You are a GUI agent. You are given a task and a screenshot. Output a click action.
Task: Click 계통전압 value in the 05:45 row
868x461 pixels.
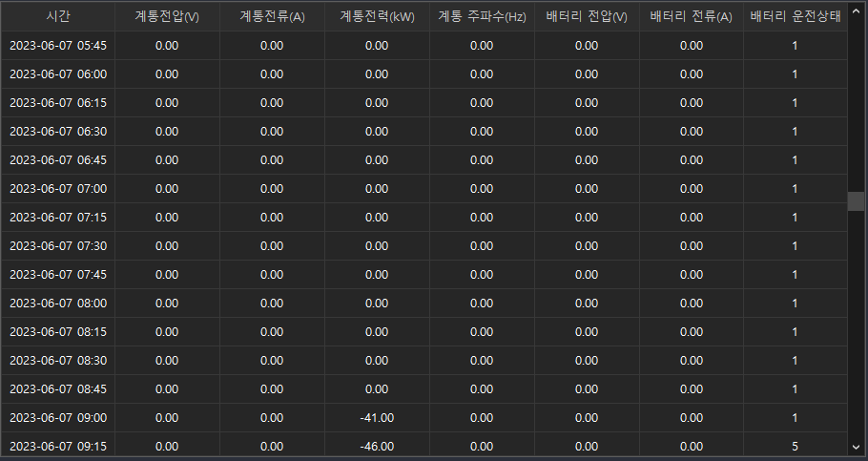[x=167, y=46]
